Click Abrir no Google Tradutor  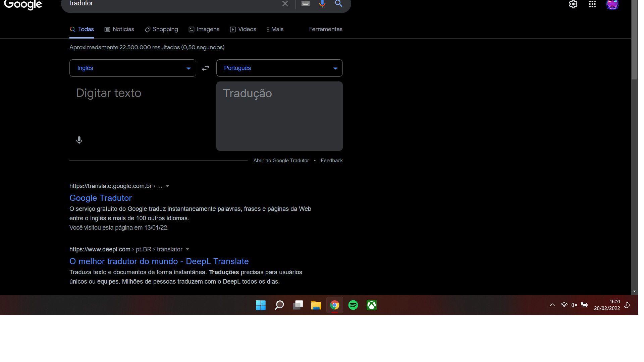(x=281, y=161)
